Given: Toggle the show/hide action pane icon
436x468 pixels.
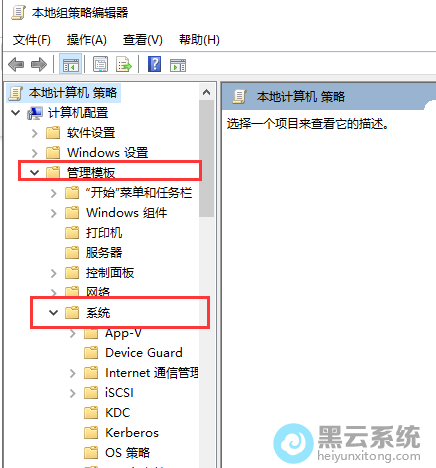Looking at the screenshot, I should pos(178,65).
